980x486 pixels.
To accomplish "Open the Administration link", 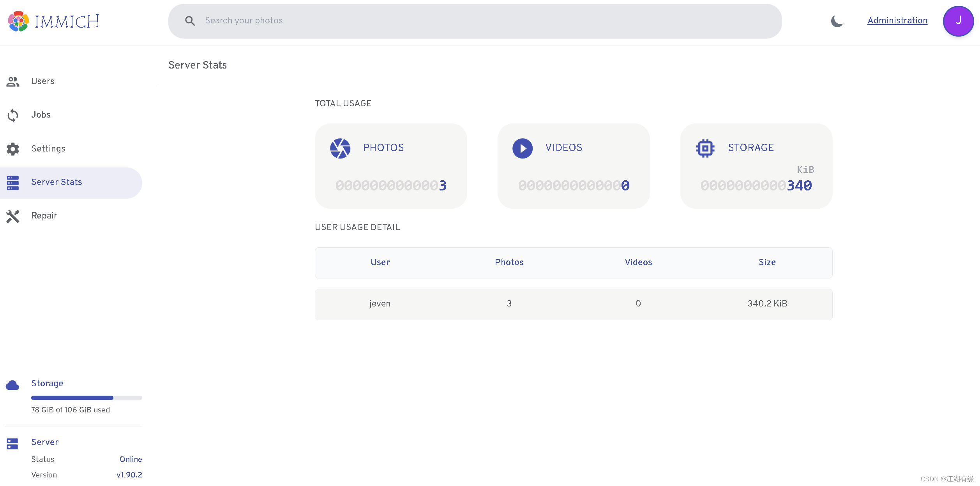I will pyautogui.click(x=897, y=21).
